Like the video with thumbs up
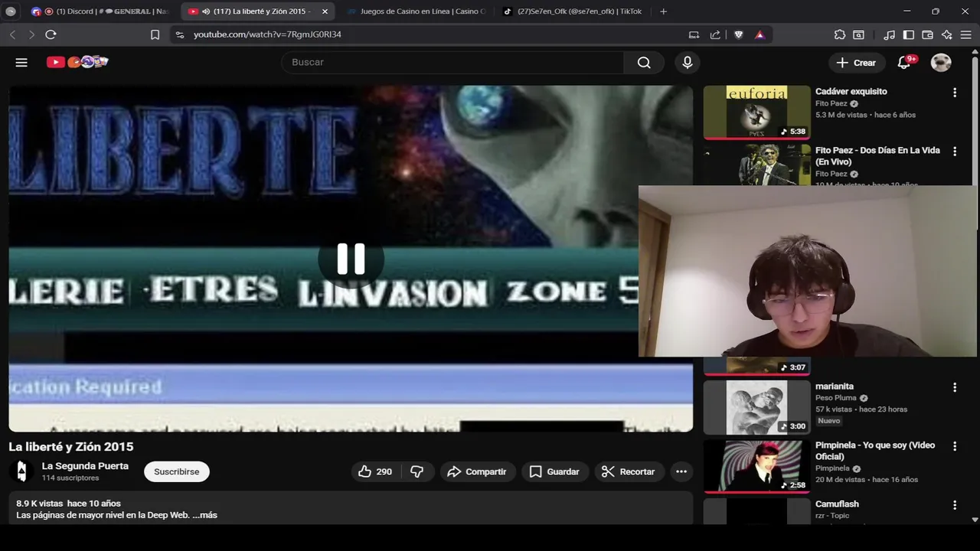 click(x=374, y=471)
